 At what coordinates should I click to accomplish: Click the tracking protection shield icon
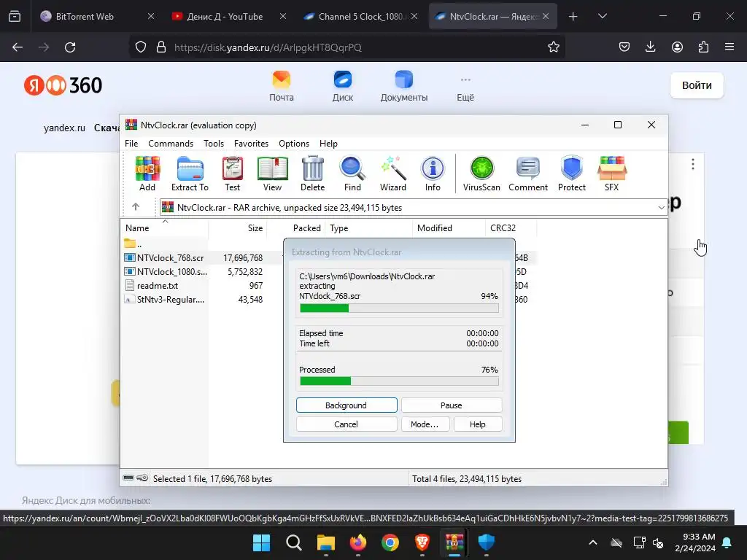(141, 47)
